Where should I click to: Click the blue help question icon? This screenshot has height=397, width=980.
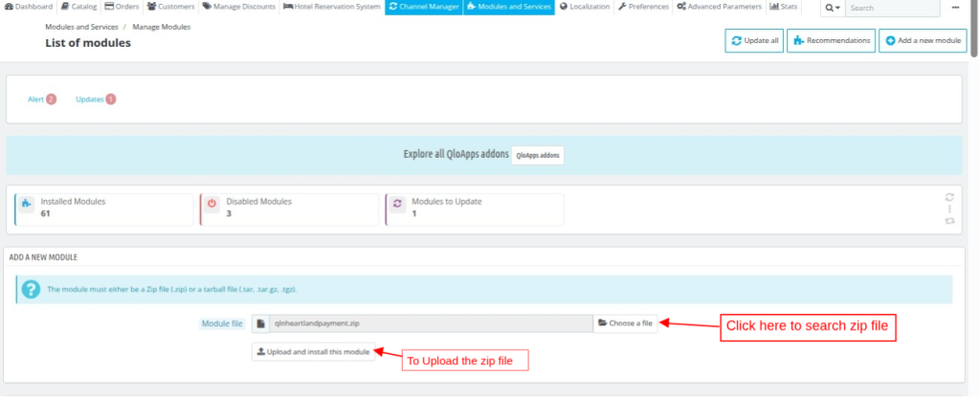(x=31, y=290)
